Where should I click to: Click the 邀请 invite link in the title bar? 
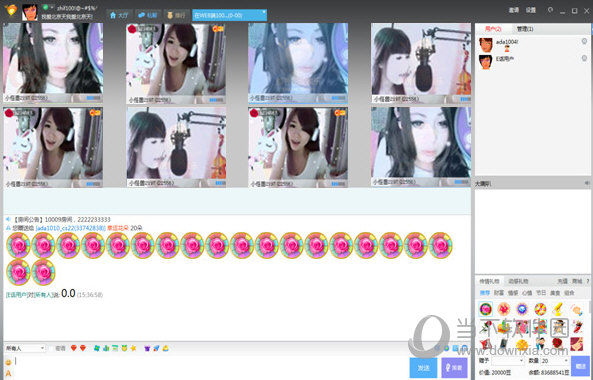[514, 10]
